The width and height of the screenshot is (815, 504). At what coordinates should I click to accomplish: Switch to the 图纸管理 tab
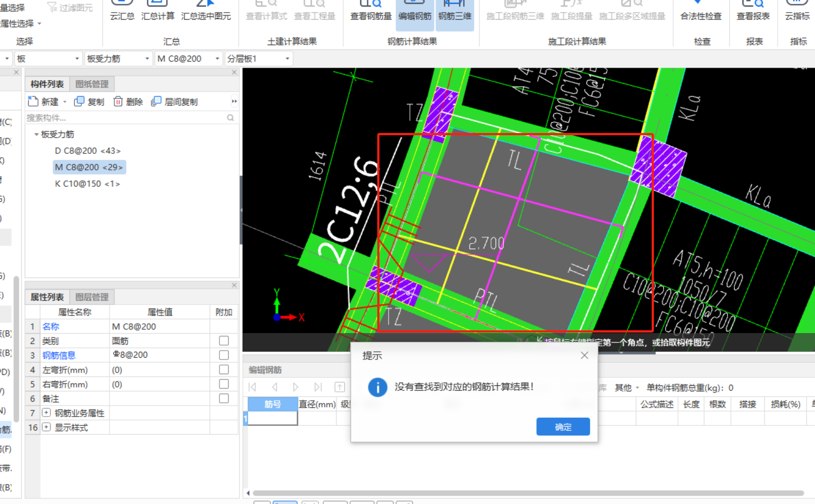click(x=92, y=84)
